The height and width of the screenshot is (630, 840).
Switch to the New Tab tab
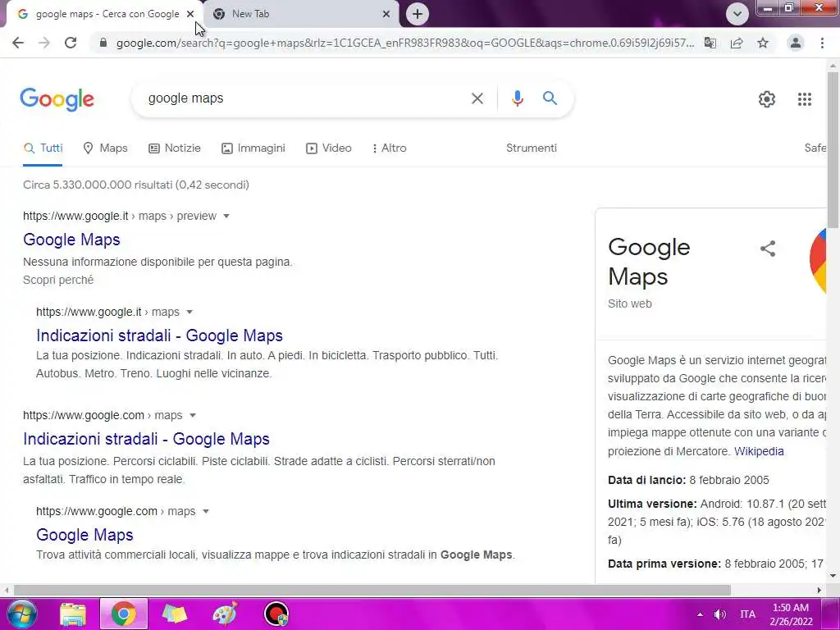[x=303, y=14]
